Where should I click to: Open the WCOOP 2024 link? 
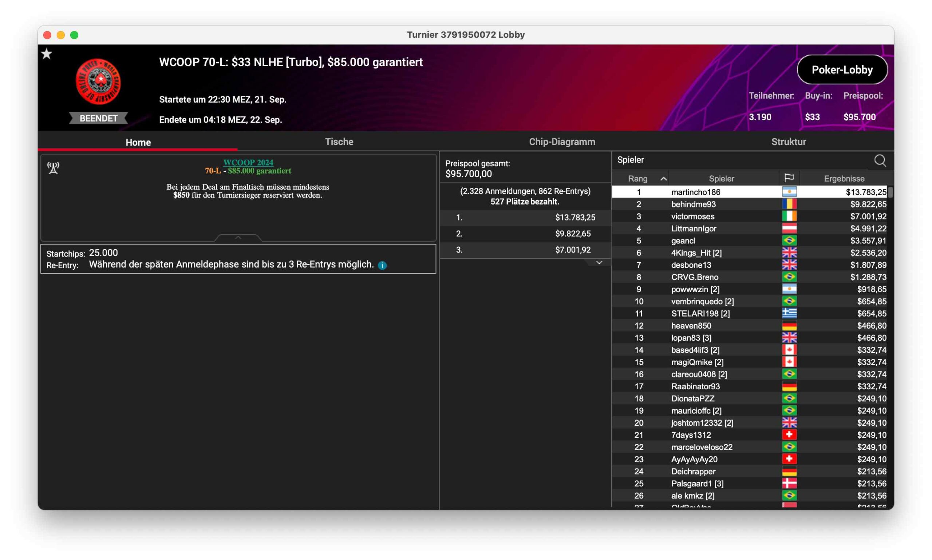tap(248, 163)
